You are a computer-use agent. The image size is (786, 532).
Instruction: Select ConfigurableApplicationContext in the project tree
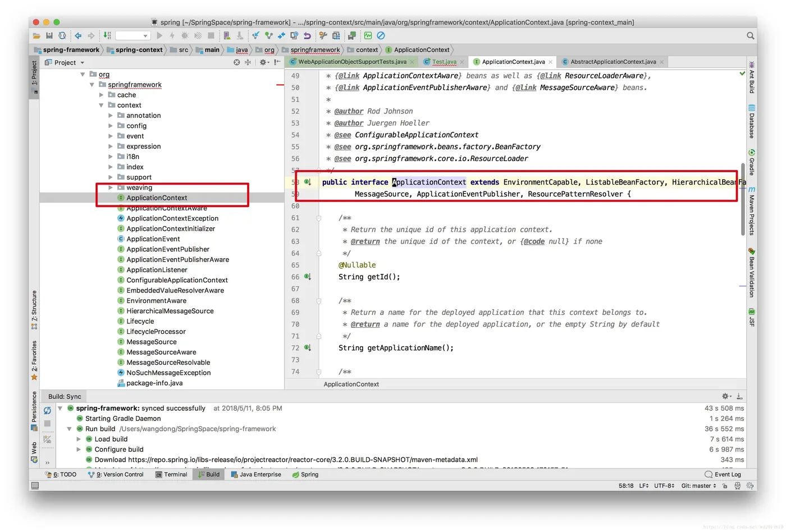click(x=177, y=280)
